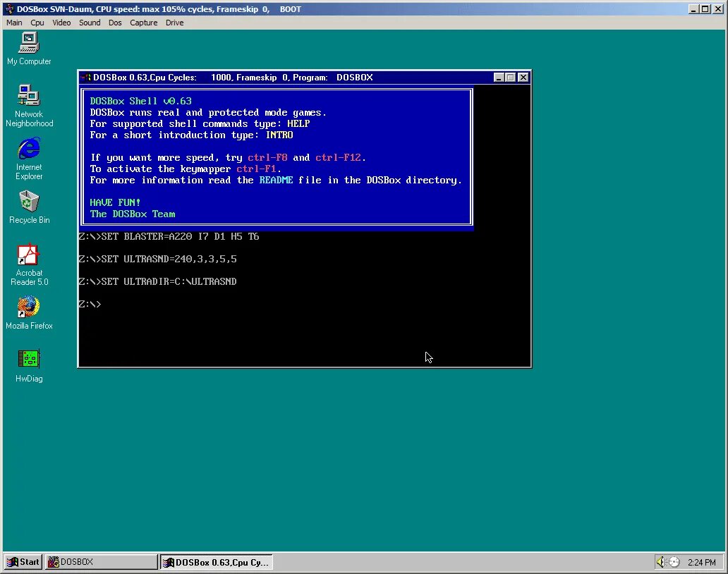Open the Capture menu
This screenshot has height=574, width=728.
(143, 23)
